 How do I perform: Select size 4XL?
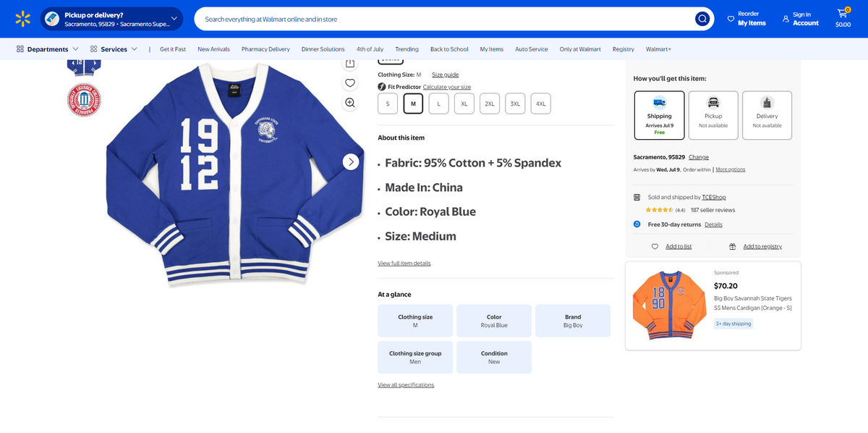(540, 104)
